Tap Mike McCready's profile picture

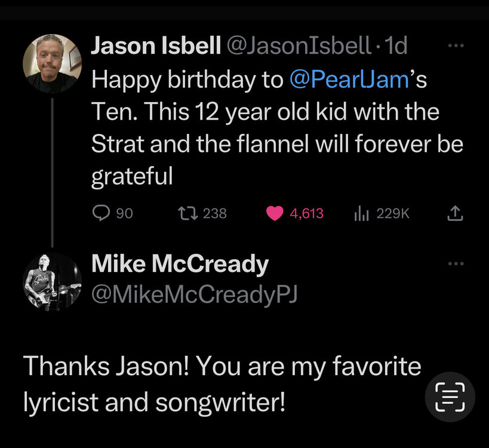[51, 280]
